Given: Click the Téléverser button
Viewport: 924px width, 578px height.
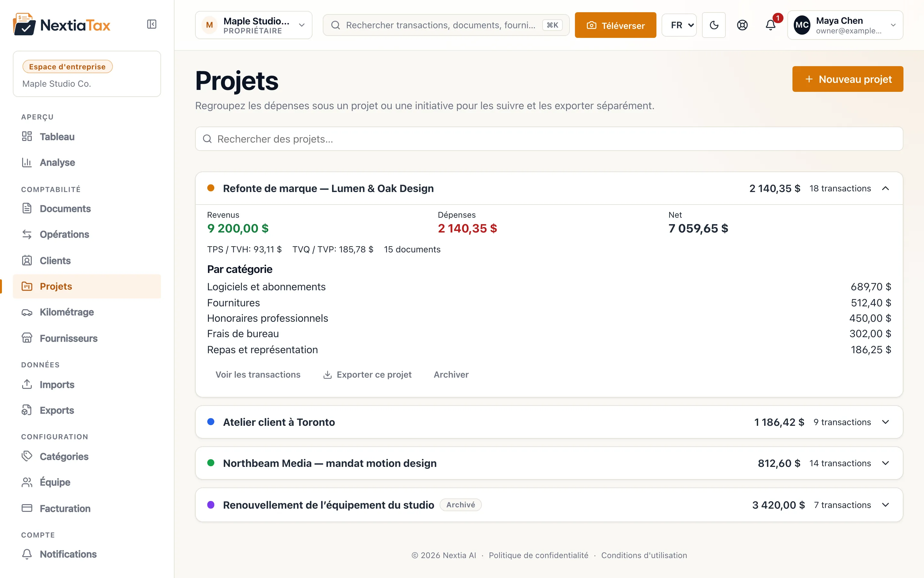Looking at the screenshot, I should click(x=615, y=25).
